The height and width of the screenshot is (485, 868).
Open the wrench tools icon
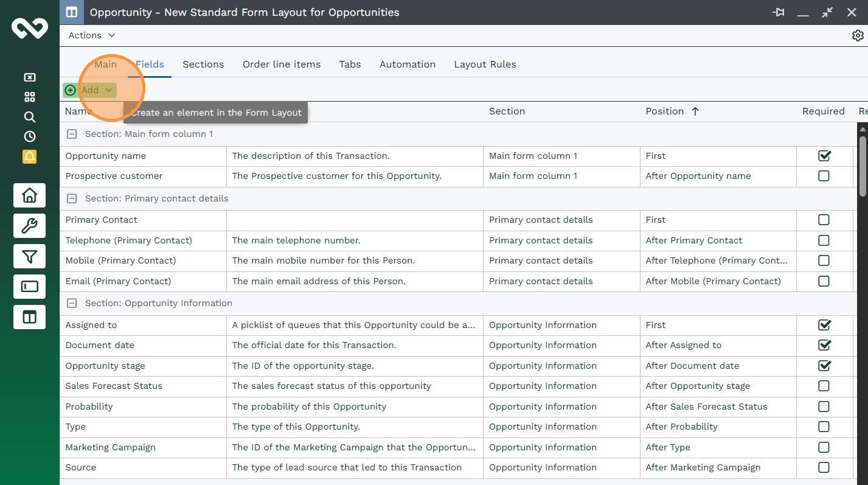point(29,226)
